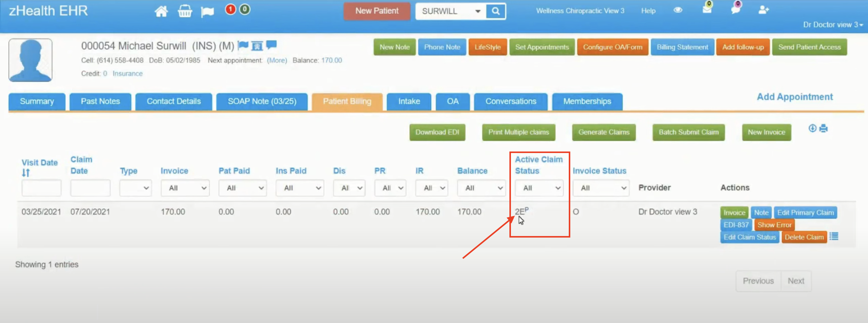Image resolution: width=868 pixels, height=323 pixels.
Task: Open the chat messages icon
Action: [735, 9]
